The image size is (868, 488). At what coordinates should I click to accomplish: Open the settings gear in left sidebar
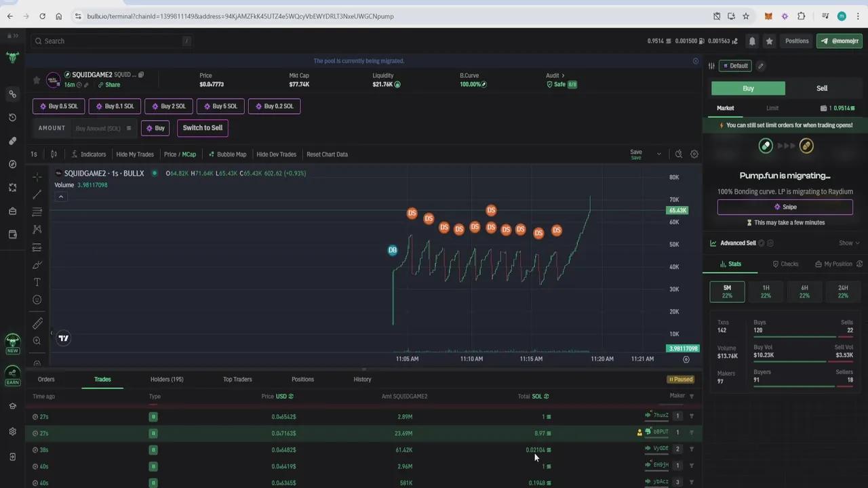coord(12,432)
